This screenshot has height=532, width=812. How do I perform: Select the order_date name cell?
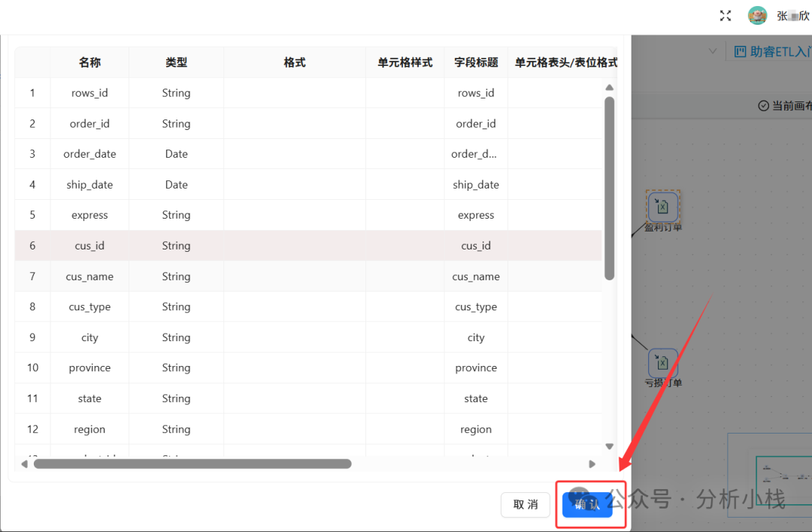click(89, 154)
